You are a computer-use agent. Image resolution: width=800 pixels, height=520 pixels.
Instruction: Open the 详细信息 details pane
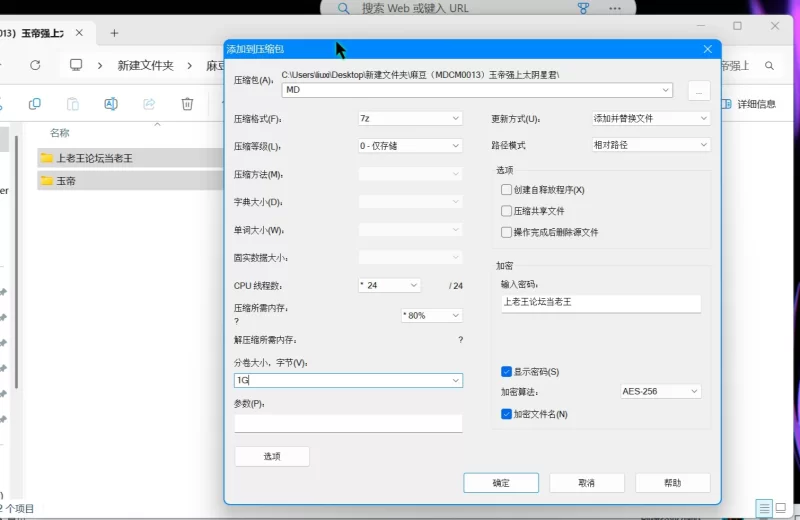tap(749, 104)
